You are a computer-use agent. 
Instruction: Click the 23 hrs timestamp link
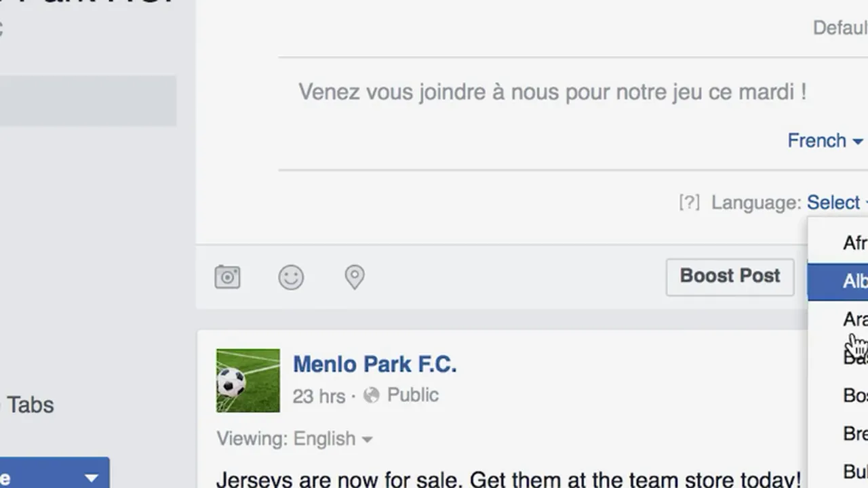(x=319, y=396)
